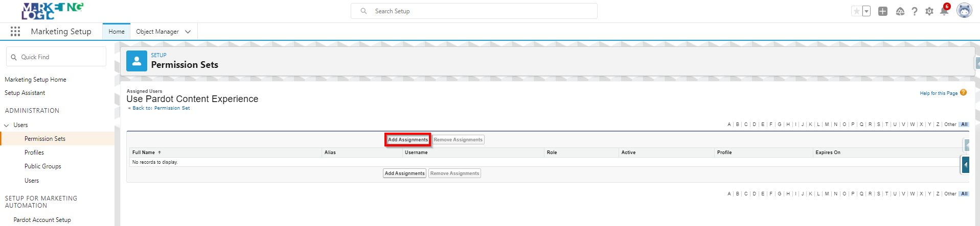Sort by the Alias column header
The image size is (980, 226).
point(330,153)
